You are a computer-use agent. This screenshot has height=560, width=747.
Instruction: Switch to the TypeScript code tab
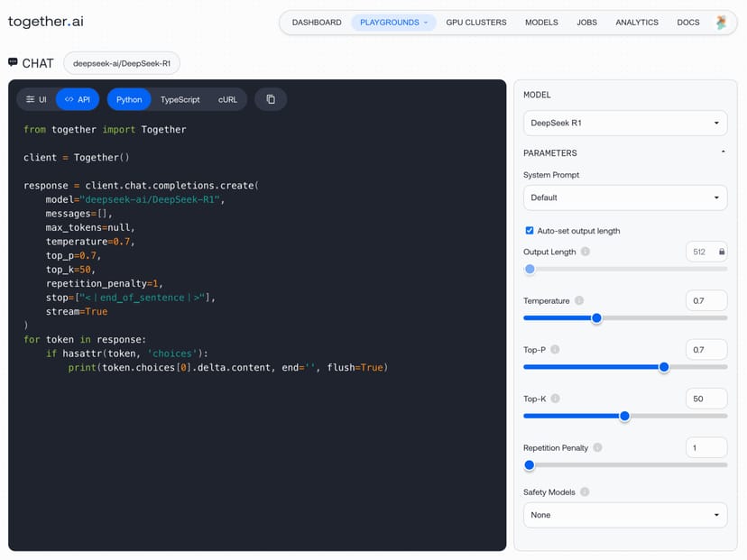tap(180, 99)
